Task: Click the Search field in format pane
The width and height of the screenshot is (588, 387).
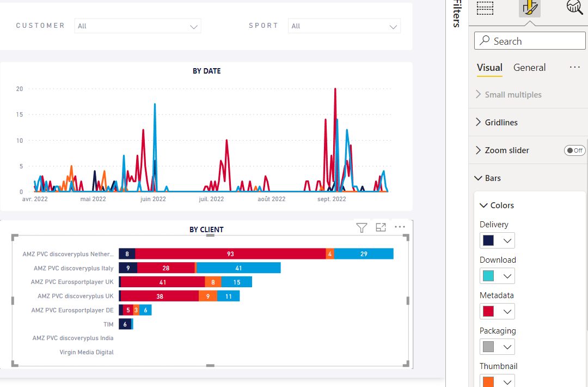Action: 530,40
